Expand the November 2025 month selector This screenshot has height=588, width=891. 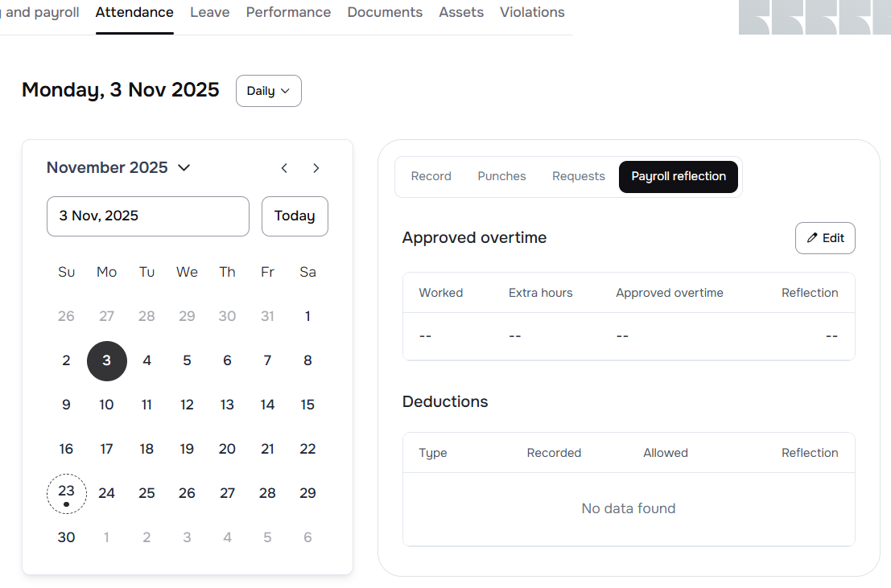pos(119,167)
